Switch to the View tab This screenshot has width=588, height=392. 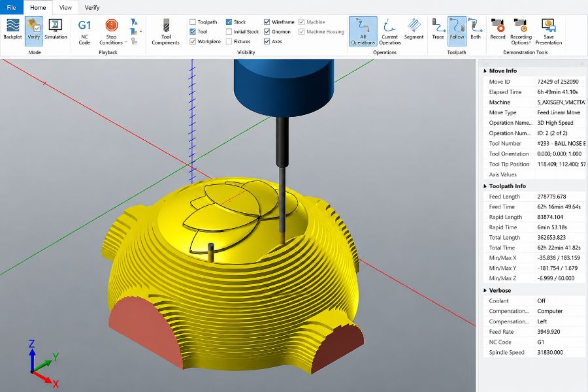65,7
